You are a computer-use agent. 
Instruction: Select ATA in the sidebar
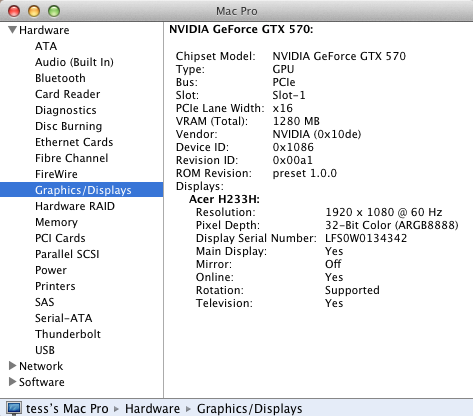coord(46,46)
